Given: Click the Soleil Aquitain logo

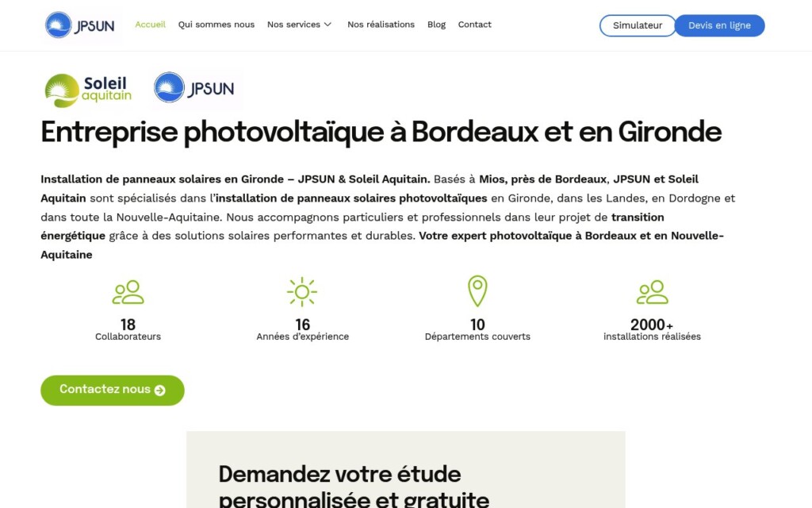Looking at the screenshot, I should point(89,90).
